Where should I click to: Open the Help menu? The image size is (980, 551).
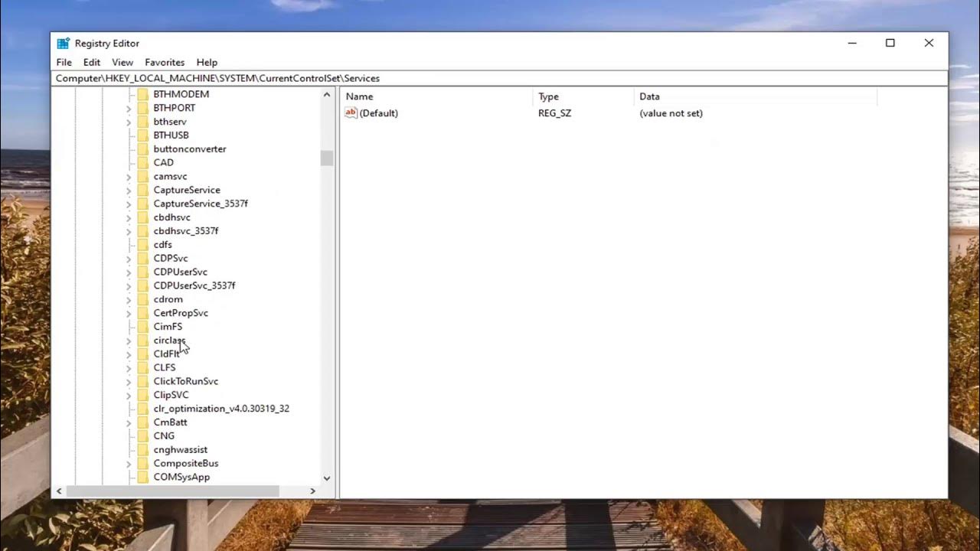(x=207, y=63)
